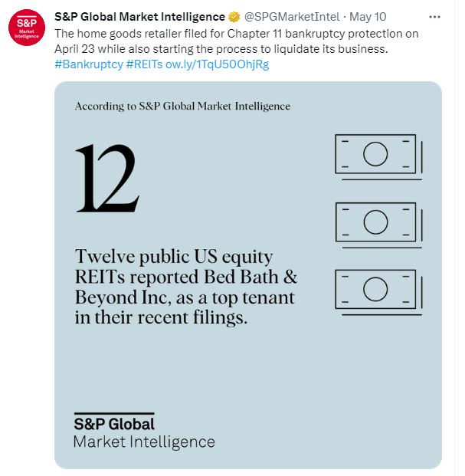Image resolution: width=465 pixels, height=476 pixels.
Task: Click the large number 12 graphic
Action: [106, 178]
